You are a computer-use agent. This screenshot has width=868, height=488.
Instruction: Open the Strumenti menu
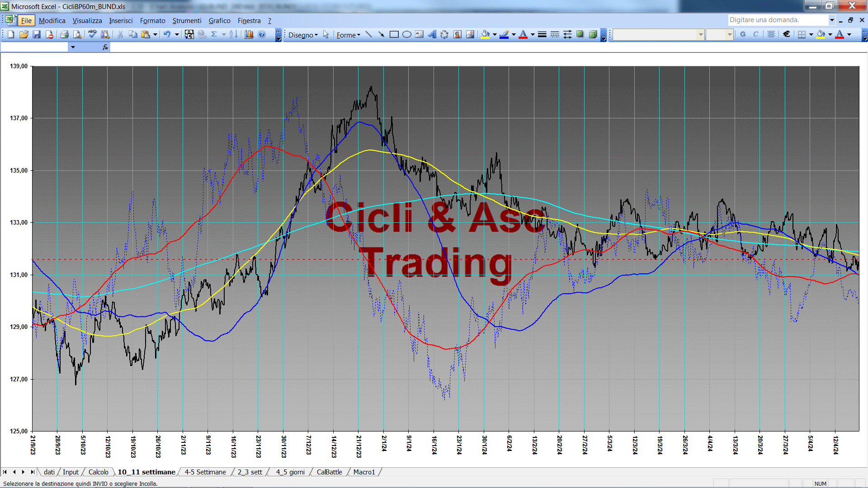click(187, 20)
